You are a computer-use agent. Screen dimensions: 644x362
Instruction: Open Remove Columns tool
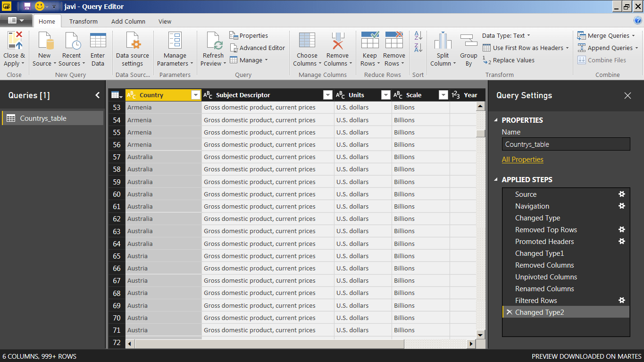pyautogui.click(x=337, y=49)
